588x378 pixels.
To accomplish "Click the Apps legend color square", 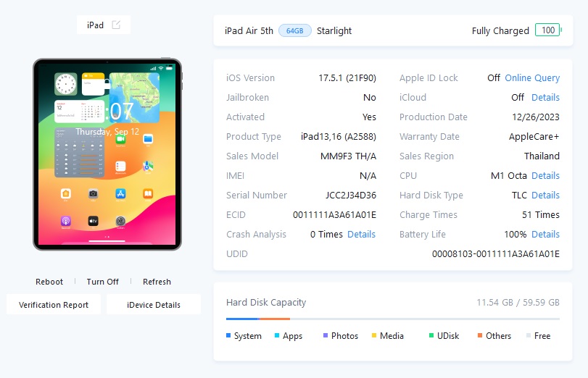I will coord(277,335).
